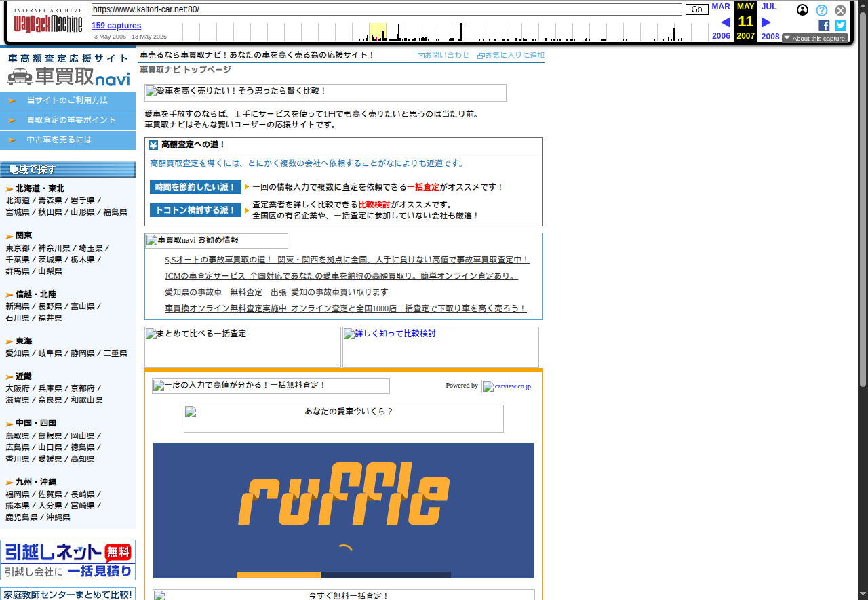Expand the About this capture dropdown
The image size is (868, 600).
click(x=814, y=39)
